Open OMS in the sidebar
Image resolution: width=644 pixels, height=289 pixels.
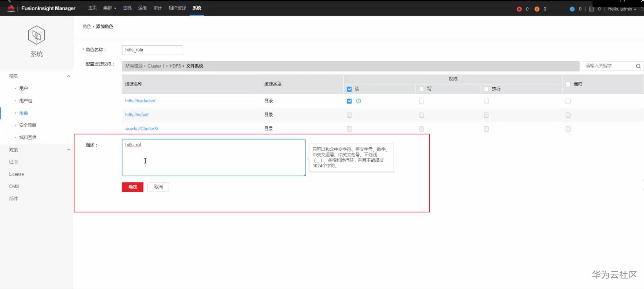point(14,186)
